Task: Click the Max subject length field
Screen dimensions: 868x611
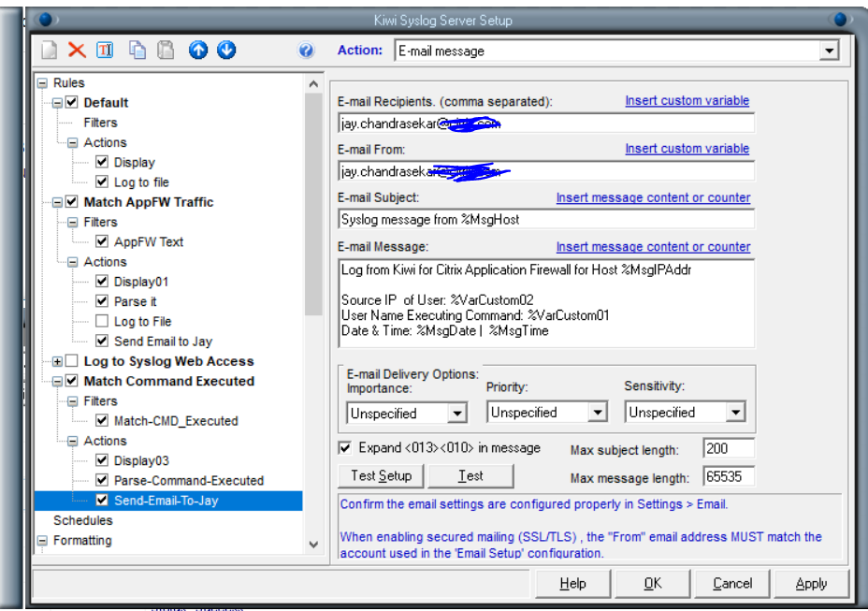Action: tap(729, 448)
